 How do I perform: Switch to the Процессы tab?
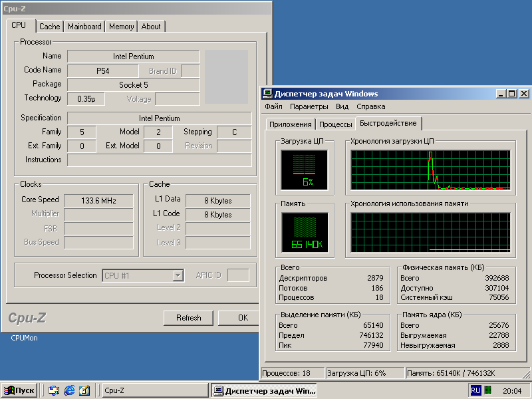pos(335,124)
